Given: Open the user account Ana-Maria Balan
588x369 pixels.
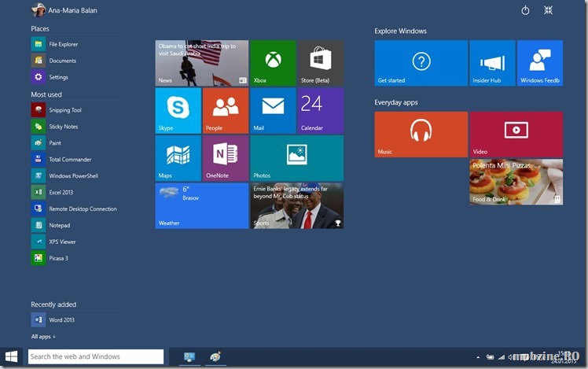Looking at the screenshot, I should [x=64, y=10].
